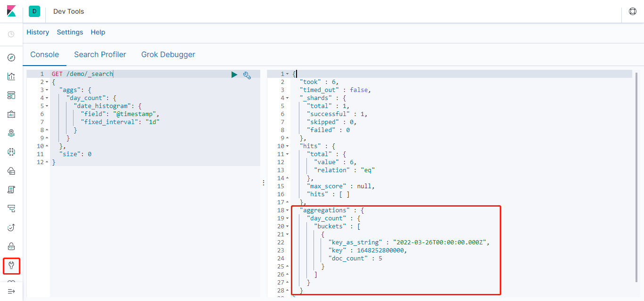Screen dimensions: 644x301
Task: Open the Dashboard sidebar icon
Action: (x=11, y=95)
